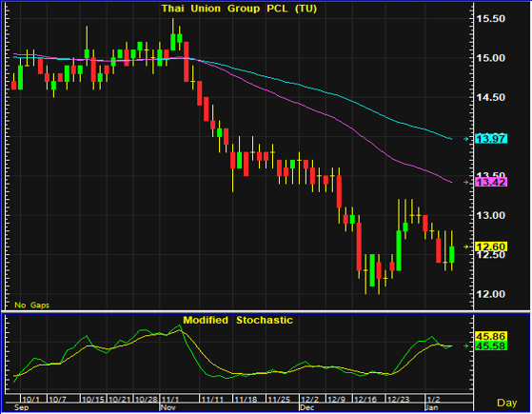Select the 45.58 green stochastic value label
Screen dimensions: 532x414
(x=491, y=345)
